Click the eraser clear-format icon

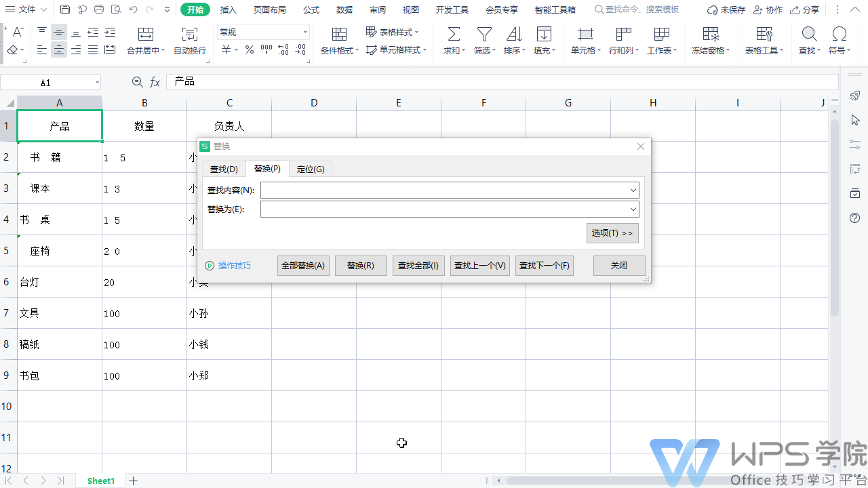12,50
